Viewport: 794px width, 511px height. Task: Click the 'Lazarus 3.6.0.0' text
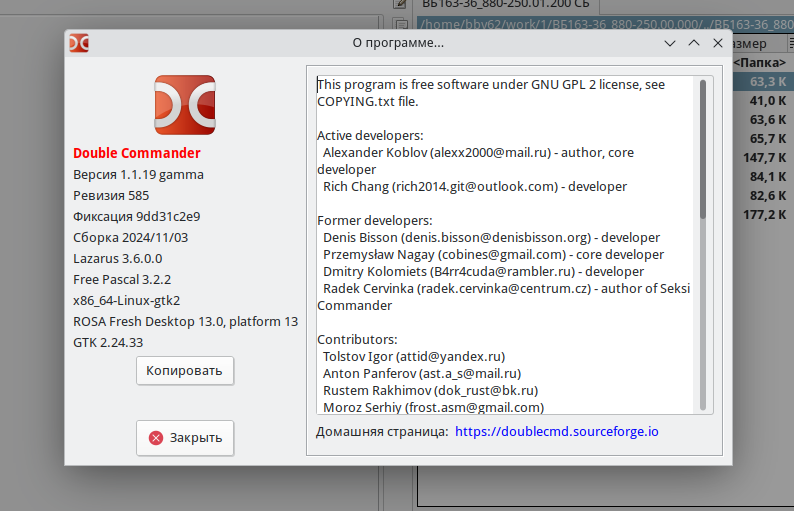click(x=117, y=259)
